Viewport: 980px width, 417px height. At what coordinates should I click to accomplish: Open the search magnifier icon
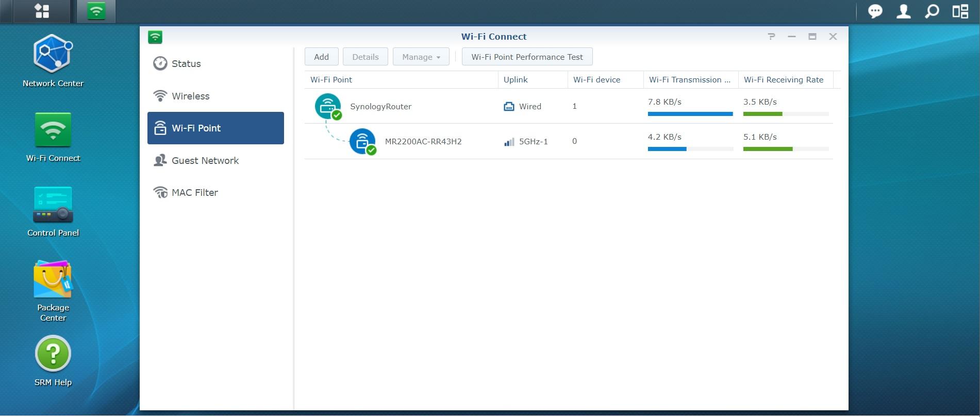[x=932, y=11]
